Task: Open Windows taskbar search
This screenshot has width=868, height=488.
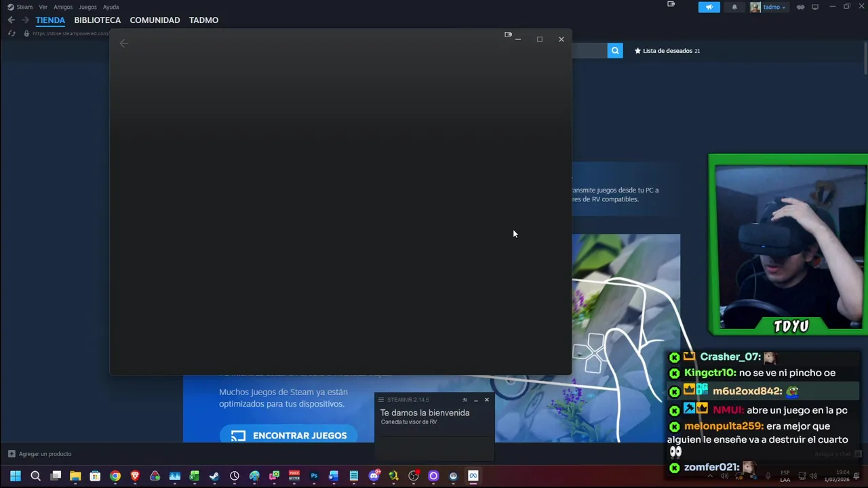Action: coord(35,476)
